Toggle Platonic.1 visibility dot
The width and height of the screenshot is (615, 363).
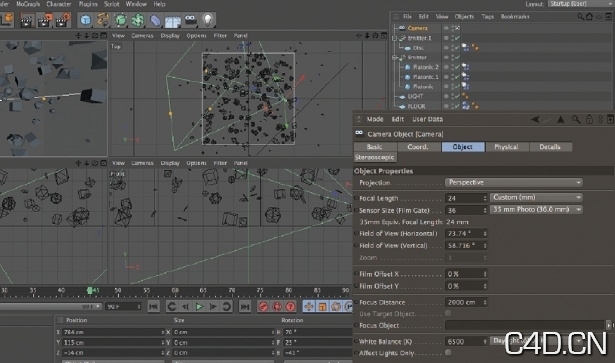coord(446,77)
